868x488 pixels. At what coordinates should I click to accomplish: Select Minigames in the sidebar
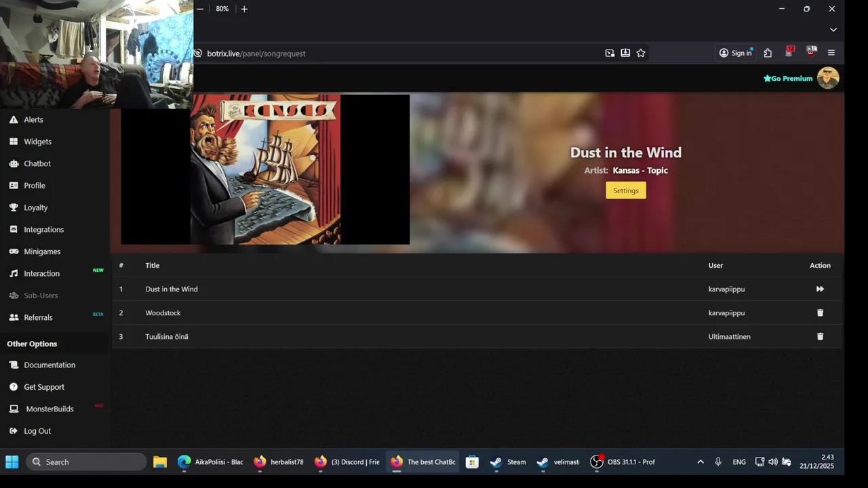tap(42, 251)
